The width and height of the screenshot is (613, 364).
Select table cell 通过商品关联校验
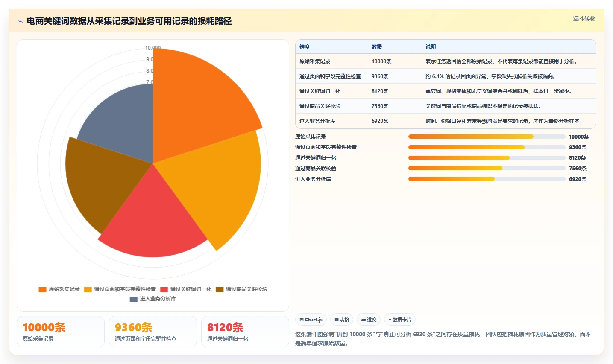[x=320, y=106]
